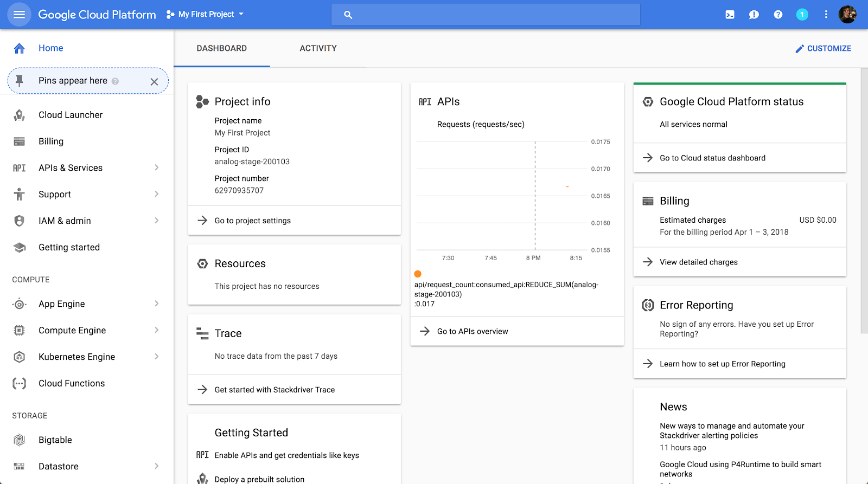Image resolution: width=868 pixels, height=484 pixels.
Task: Switch to the ACTIVITY tab
Action: click(318, 48)
